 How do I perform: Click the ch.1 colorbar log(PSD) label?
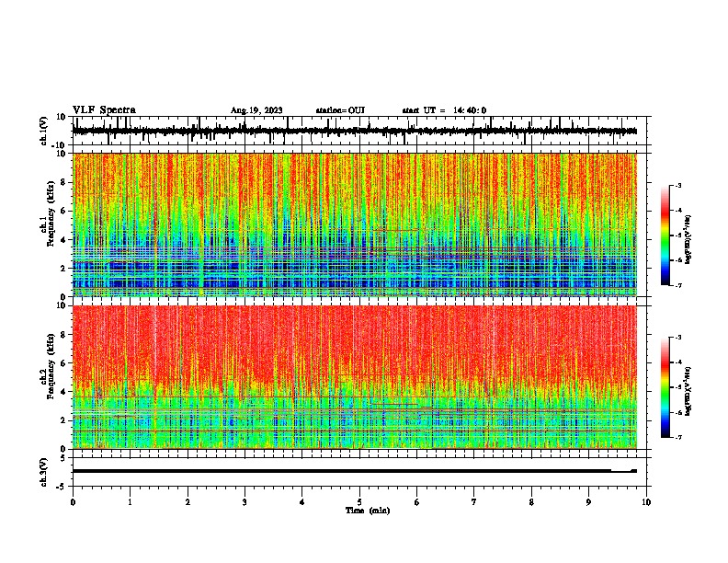688,240
